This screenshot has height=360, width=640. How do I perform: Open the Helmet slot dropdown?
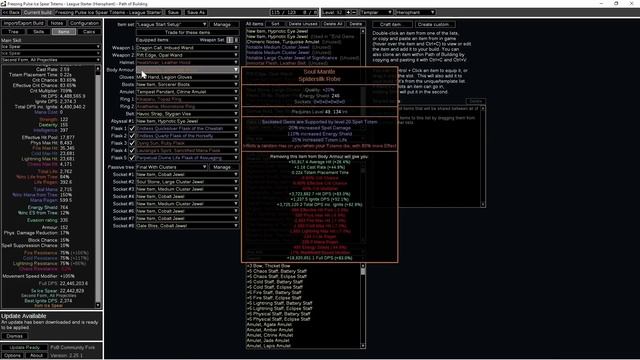pyautogui.click(x=187, y=62)
